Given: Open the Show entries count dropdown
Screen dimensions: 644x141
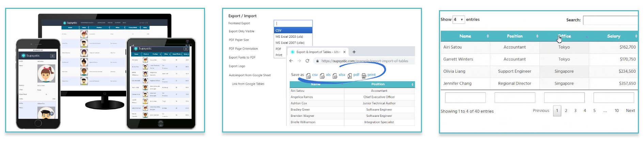Looking at the screenshot, I should [458, 20].
